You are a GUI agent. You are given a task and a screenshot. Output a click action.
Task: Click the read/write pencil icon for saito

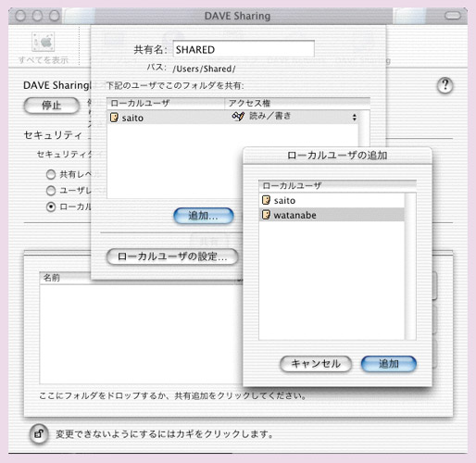pyautogui.click(x=238, y=117)
